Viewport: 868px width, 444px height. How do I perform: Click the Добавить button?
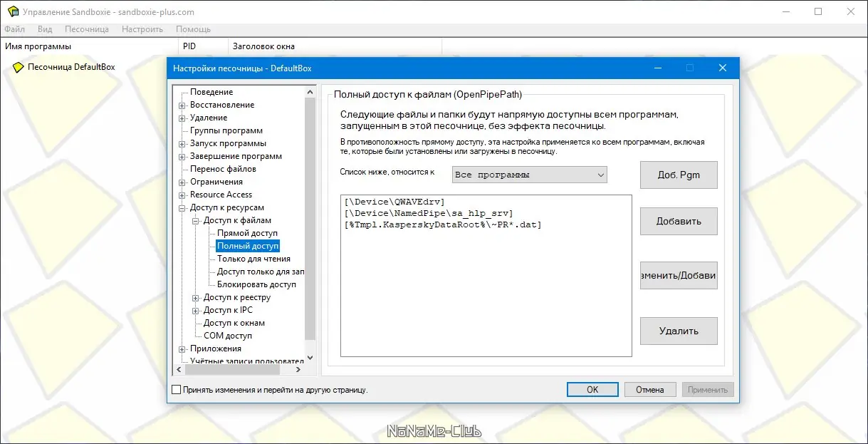(679, 221)
